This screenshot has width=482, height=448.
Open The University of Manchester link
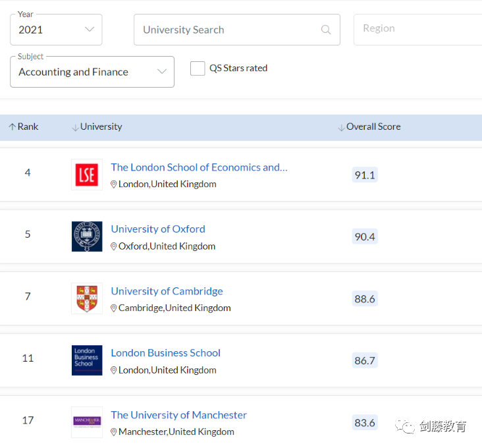pos(179,415)
